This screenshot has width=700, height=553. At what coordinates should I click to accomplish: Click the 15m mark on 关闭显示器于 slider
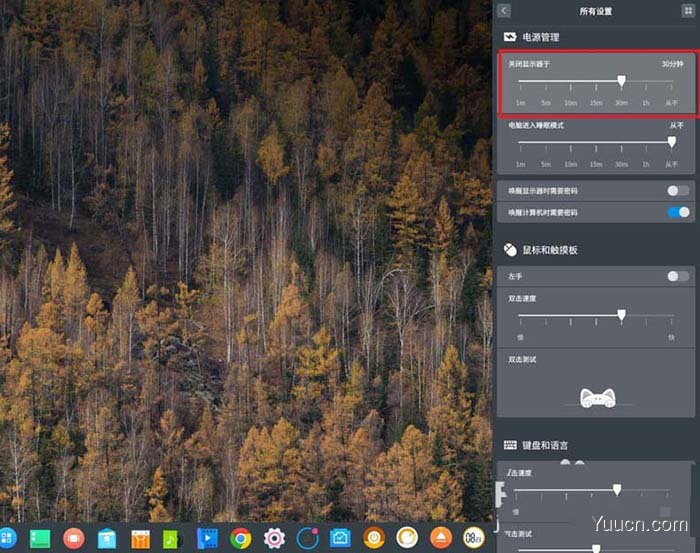(x=596, y=103)
